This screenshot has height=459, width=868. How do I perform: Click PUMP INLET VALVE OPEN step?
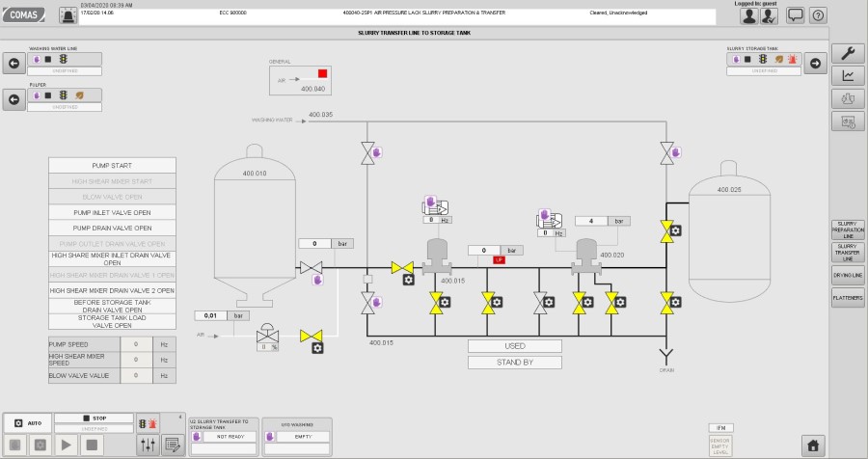(112, 212)
